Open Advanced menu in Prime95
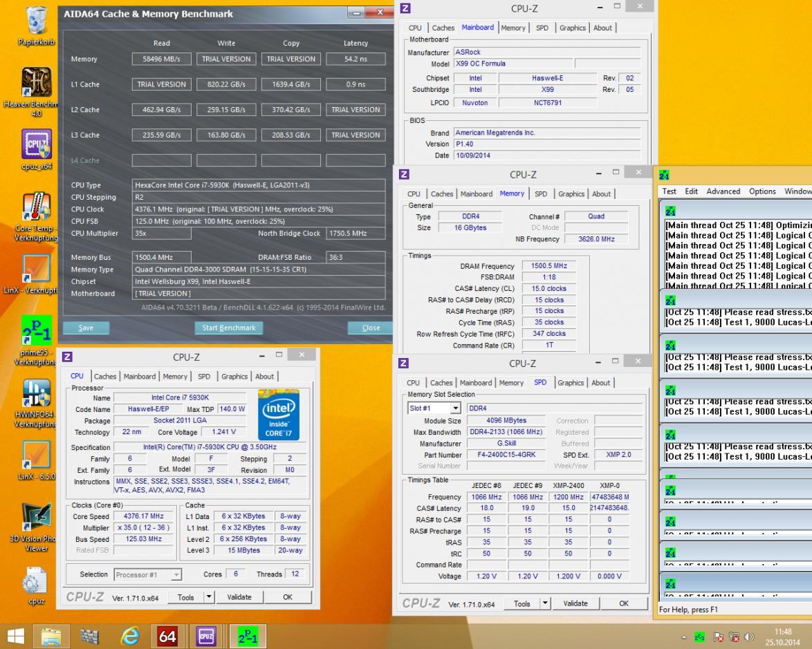 (723, 191)
